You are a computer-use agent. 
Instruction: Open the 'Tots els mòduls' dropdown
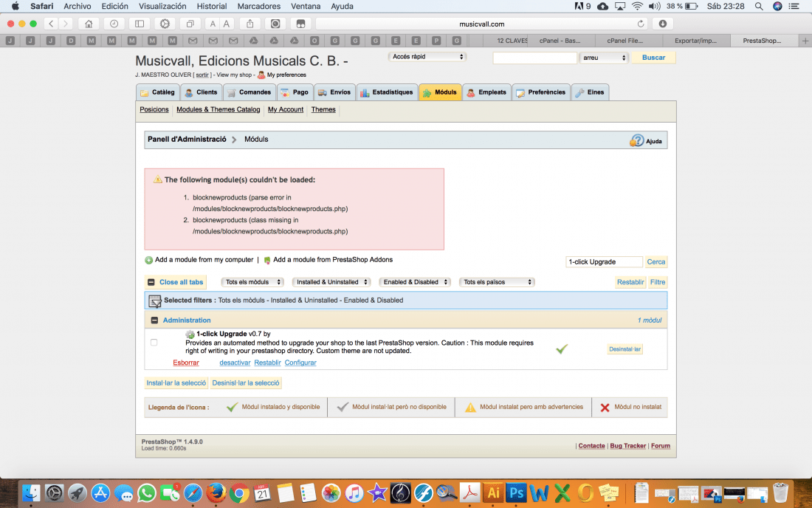(252, 282)
